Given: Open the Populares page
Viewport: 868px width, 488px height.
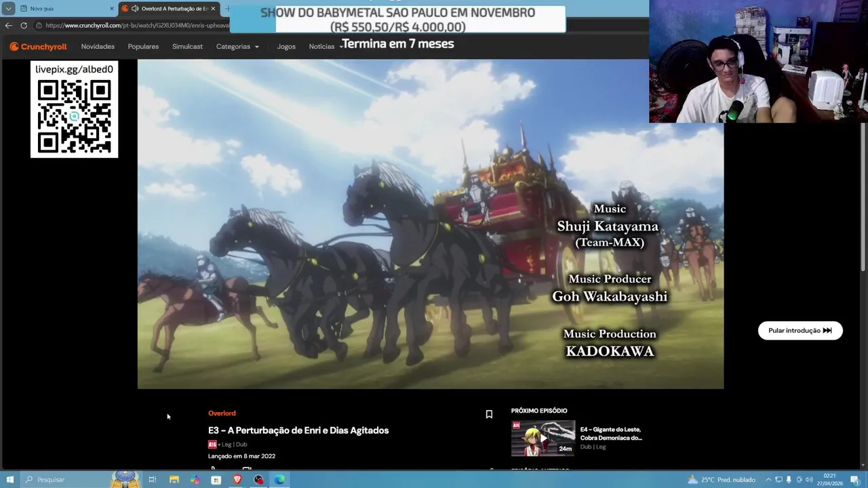Looking at the screenshot, I should tap(143, 47).
